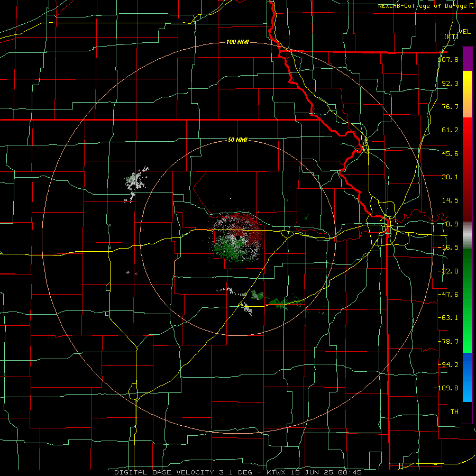Select the 76.7 legend value
The height and width of the screenshot is (476, 476).
click(x=450, y=106)
